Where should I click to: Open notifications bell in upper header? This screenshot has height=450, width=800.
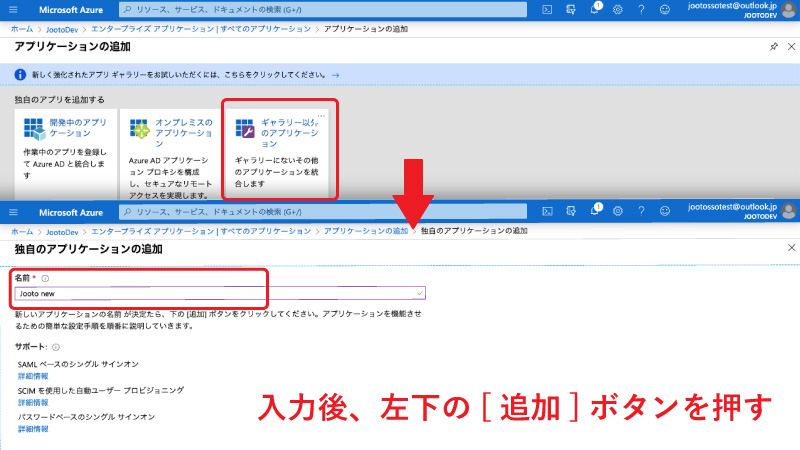[x=595, y=9]
